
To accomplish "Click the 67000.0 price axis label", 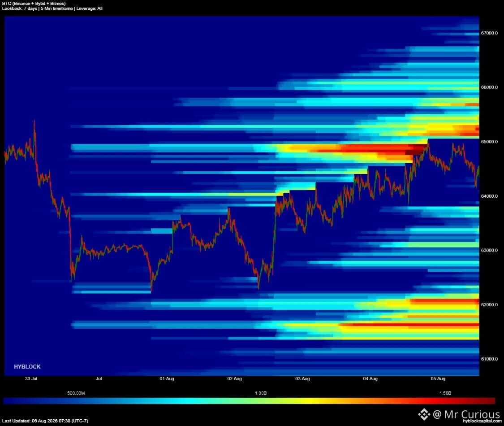I will (x=489, y=33).
